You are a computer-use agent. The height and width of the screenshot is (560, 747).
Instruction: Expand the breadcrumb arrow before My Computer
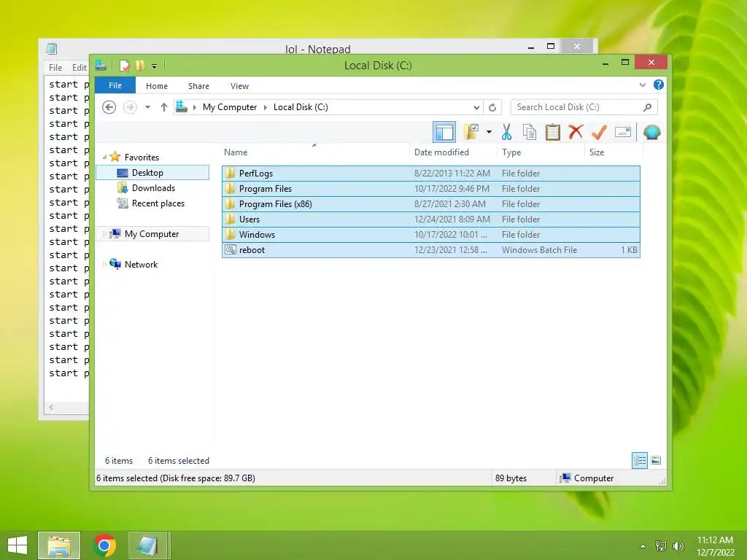[x=194, y=107]
